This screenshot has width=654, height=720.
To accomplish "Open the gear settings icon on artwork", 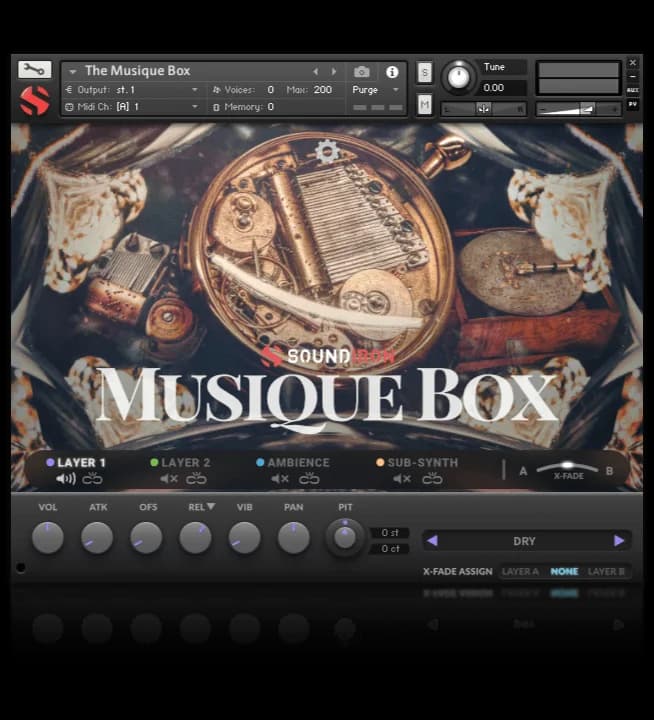I will tap(327, 151).
